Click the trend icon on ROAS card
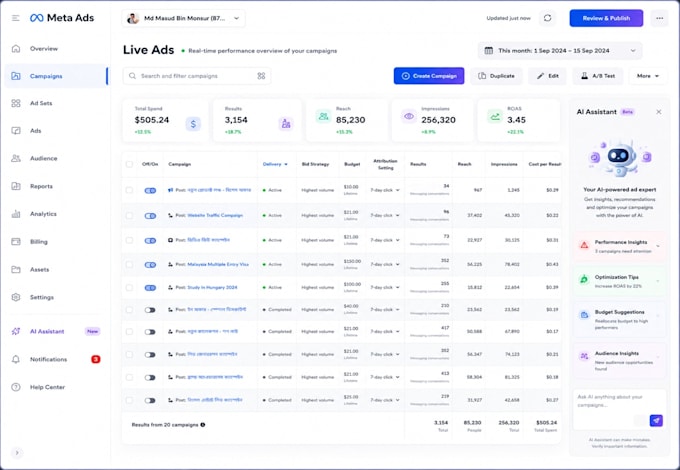The image size is (680, 470). pos(495,116)
